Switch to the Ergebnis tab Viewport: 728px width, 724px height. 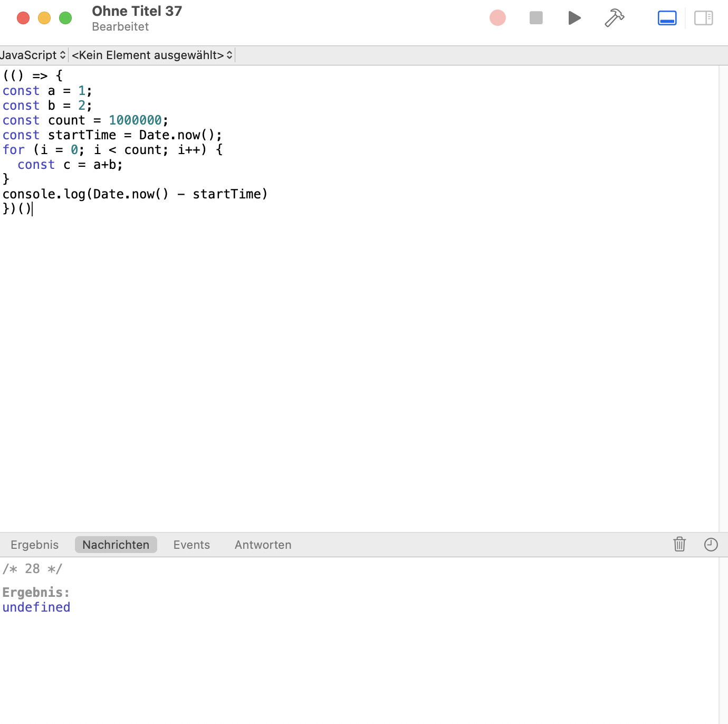35,545
